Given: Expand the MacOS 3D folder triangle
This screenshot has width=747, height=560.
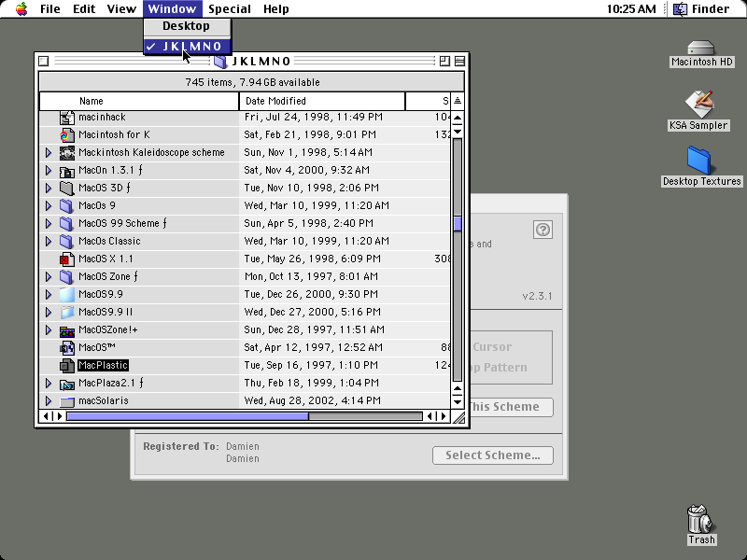Looking at the screenshot, I should click(49, 189).
